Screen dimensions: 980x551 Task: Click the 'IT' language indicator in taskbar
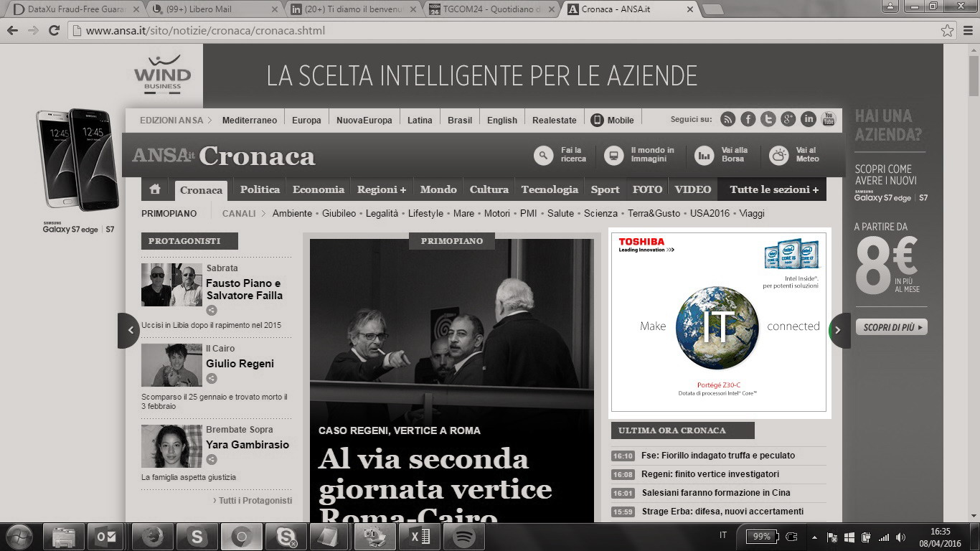click(x=722, y=535)
